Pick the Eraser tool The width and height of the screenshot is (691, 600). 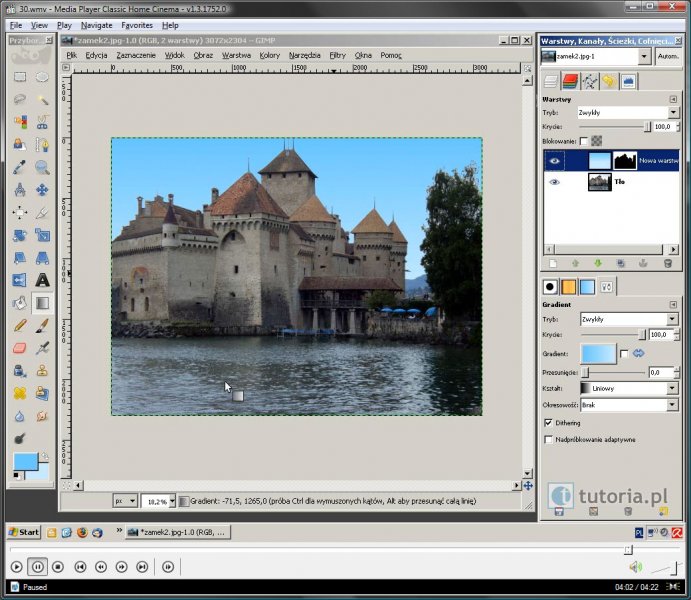point(20,348)
